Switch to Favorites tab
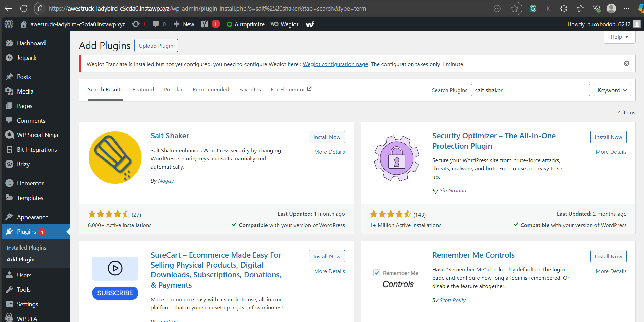 pyautogui.click(x=250, y=90)
